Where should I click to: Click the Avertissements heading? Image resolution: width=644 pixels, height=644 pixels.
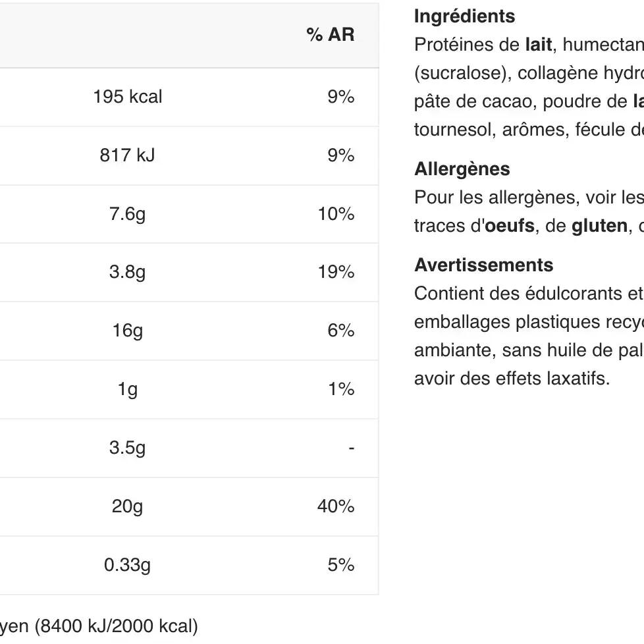(483, 265)
